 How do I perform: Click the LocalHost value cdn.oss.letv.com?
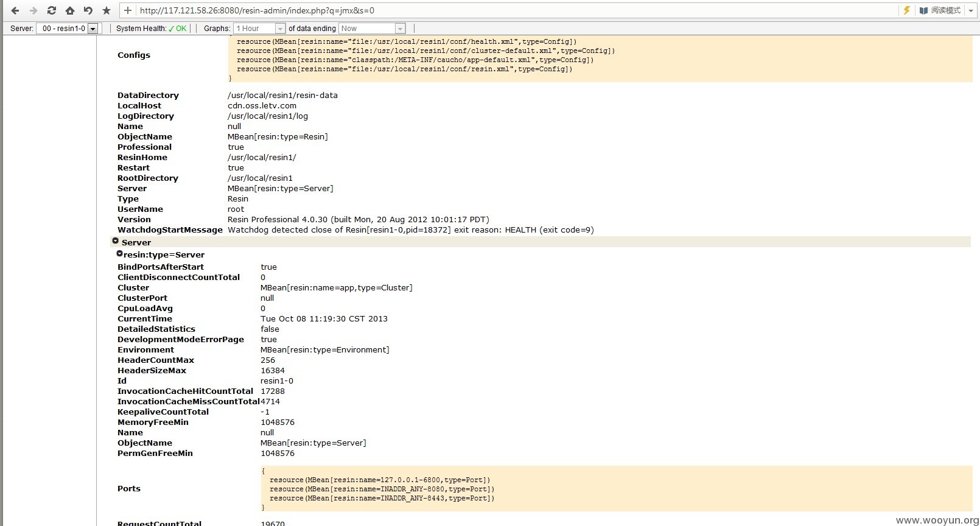coord(262,105)
